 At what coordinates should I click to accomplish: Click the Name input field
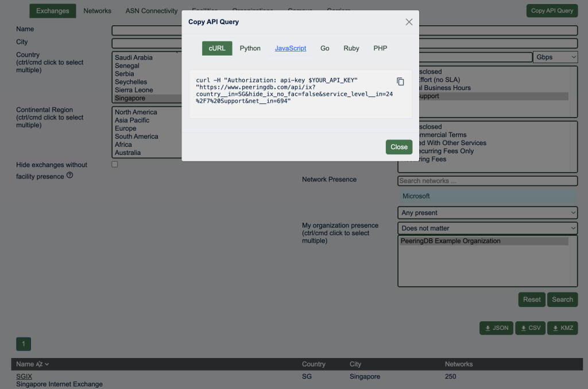tap(146, 31)
